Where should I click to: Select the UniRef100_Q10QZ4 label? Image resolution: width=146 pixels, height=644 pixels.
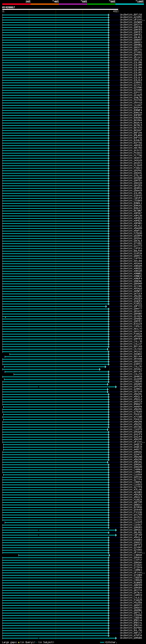click(x=131, y=316)
